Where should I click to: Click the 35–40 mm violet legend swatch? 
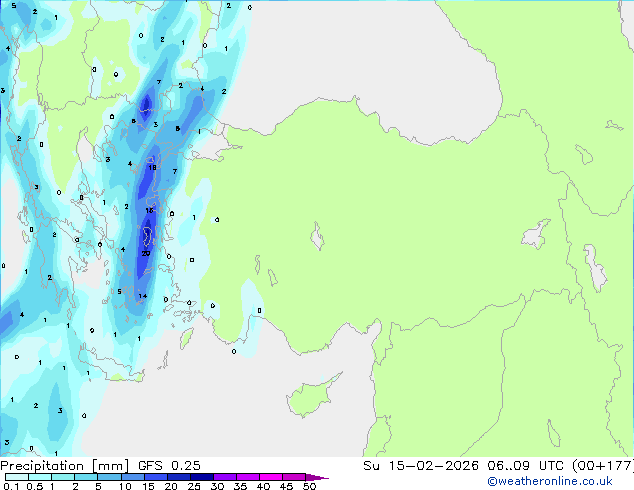click(x=248, y=477)
